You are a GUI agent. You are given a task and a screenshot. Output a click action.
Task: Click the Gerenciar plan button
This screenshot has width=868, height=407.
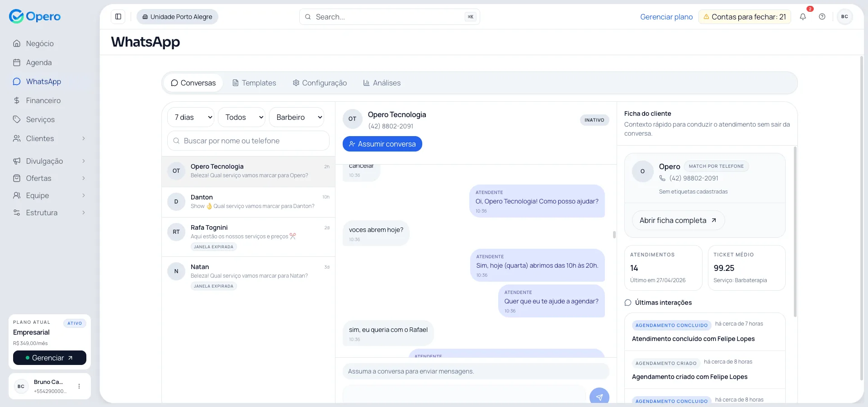tap(50, 358)
